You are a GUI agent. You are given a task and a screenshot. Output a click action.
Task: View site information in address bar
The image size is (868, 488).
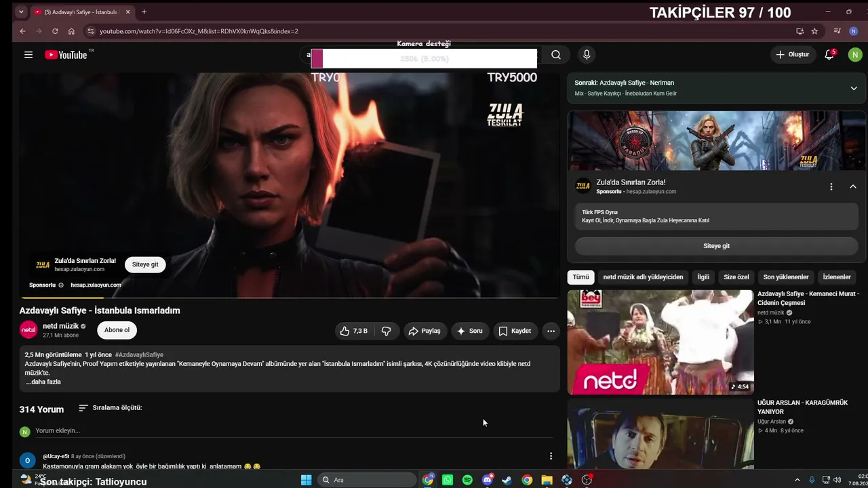point(91,31)
